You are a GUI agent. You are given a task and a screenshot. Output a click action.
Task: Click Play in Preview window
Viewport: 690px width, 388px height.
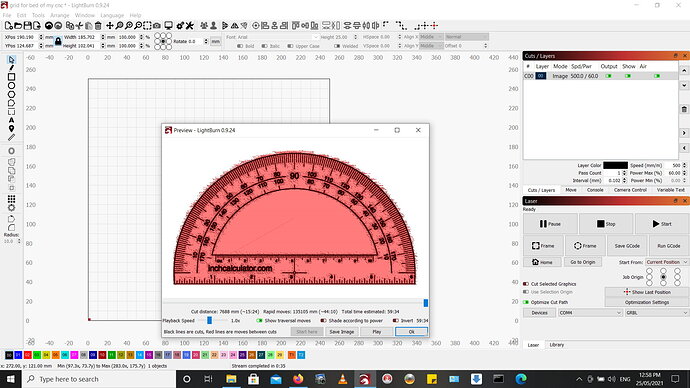[x=377, y=332]
